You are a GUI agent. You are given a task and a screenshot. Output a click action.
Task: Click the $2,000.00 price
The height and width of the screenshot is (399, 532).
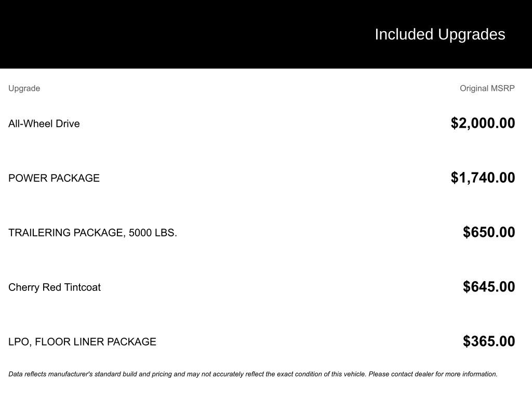click(483, 123)
